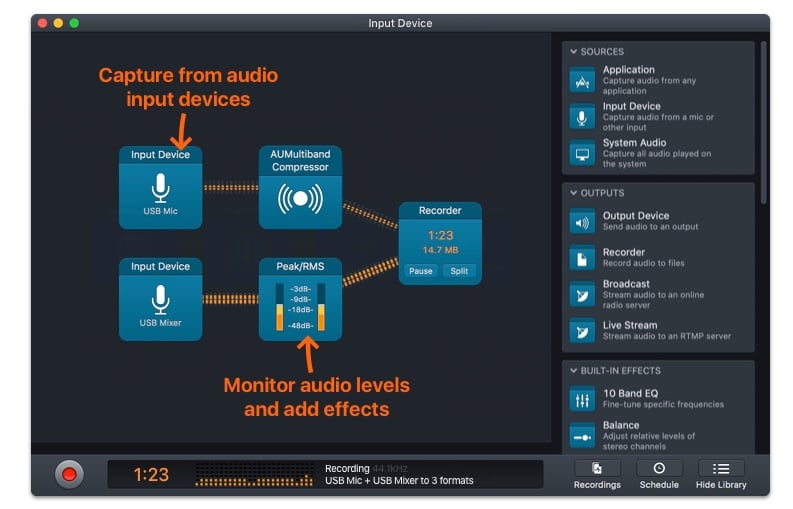The image size is (793, 509).
Task: Add the Output Device speaker icon
Action: pyautogui.click(x=582, y=222)
